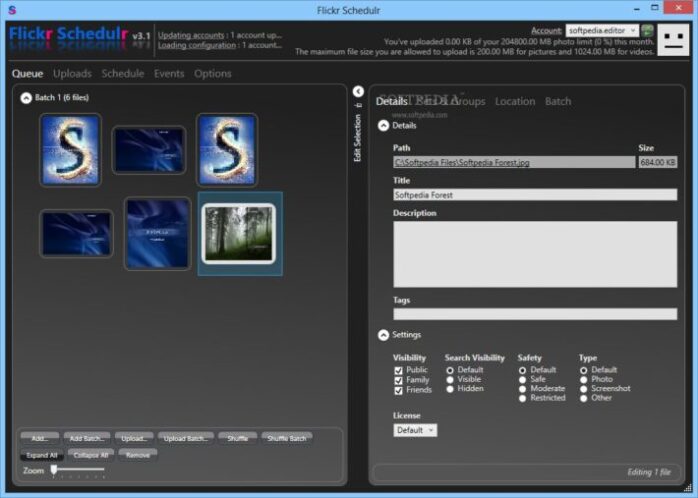The image size is (698, 498).
Task: Choose the Restricted safety option
Action: [523, 398]
